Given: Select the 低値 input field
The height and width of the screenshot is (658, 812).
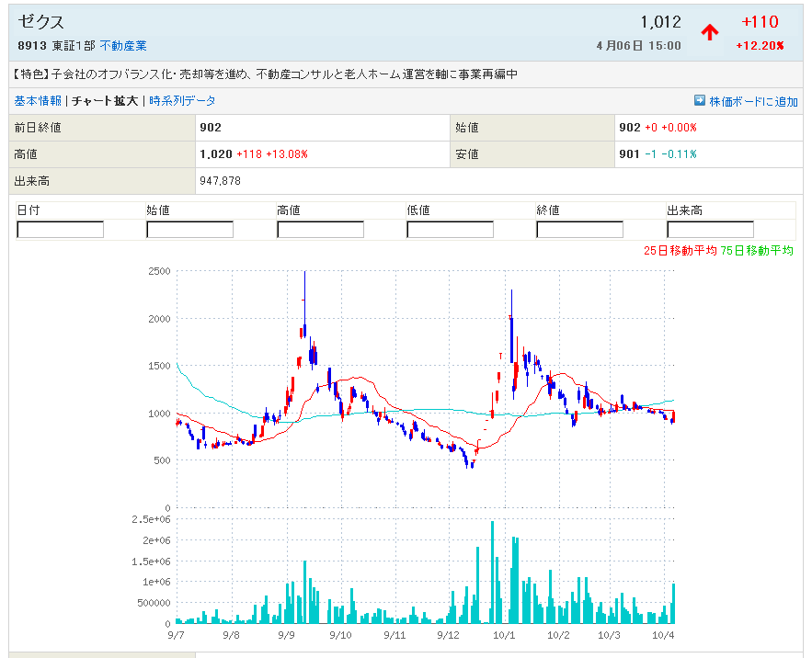Looking at the screenshot, I should pyautogui.click(x=450, y=230).
